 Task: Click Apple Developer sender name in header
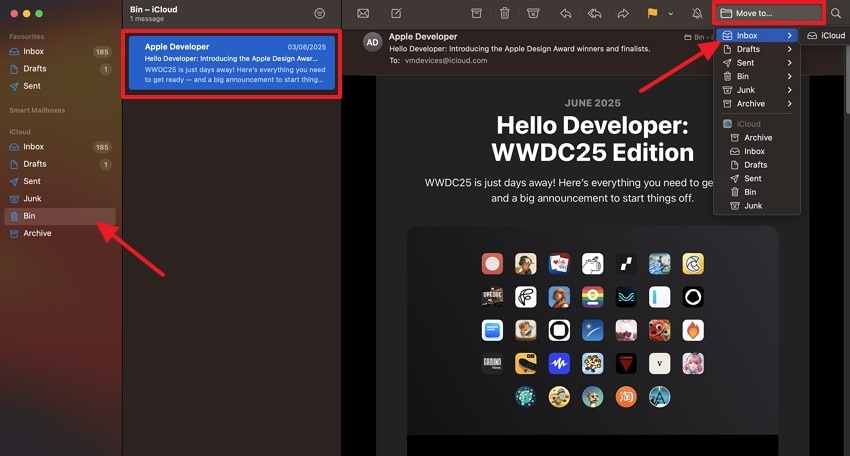pyautogui.click(x=423, y=37)
